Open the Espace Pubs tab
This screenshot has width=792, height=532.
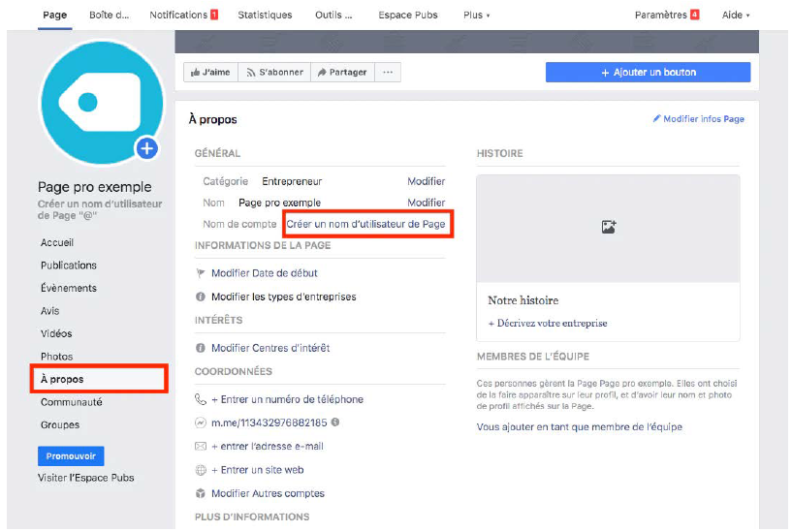(x=407, y=16)
